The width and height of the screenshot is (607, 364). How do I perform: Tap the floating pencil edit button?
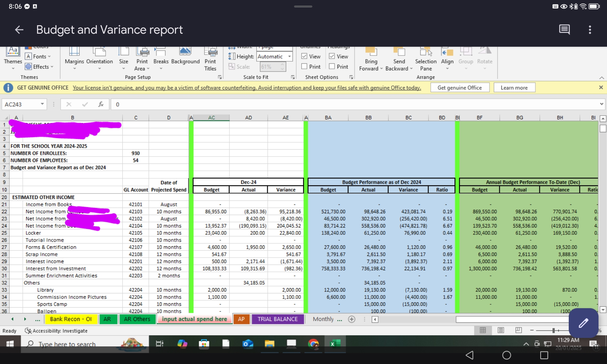coord(583,323)
